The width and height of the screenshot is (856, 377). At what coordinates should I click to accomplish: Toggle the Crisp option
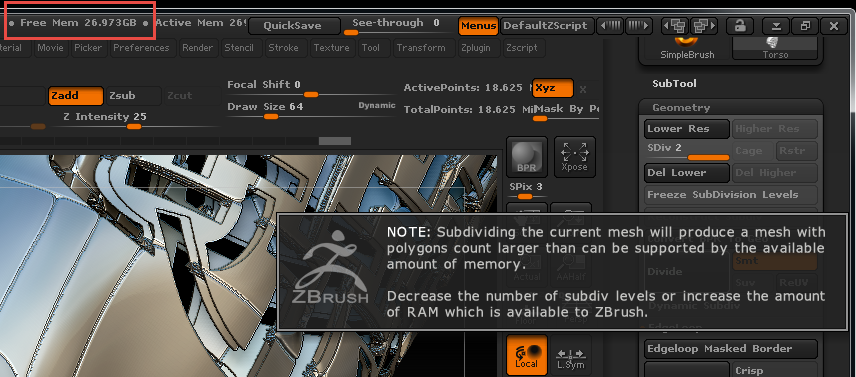click(x=775, y=370)
